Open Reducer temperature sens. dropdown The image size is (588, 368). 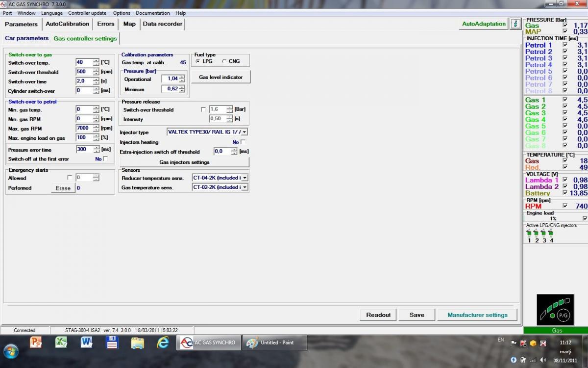tap(245, 178)
